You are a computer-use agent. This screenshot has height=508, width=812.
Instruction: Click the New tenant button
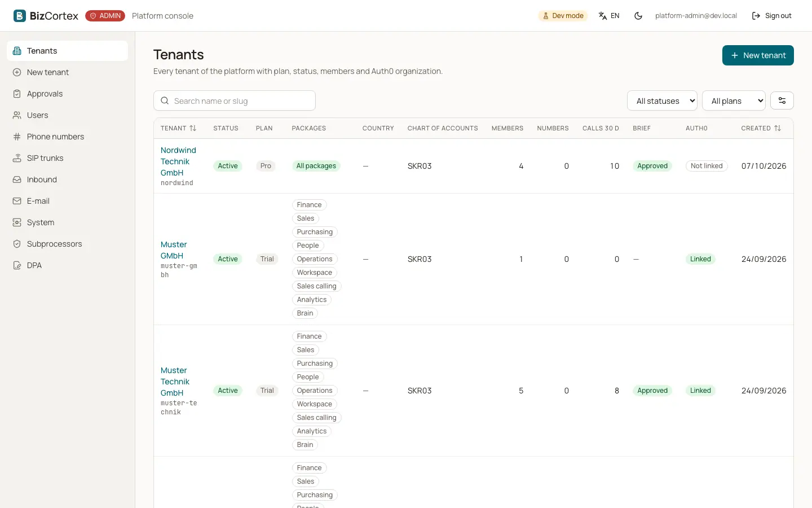[x=758, y=55]
